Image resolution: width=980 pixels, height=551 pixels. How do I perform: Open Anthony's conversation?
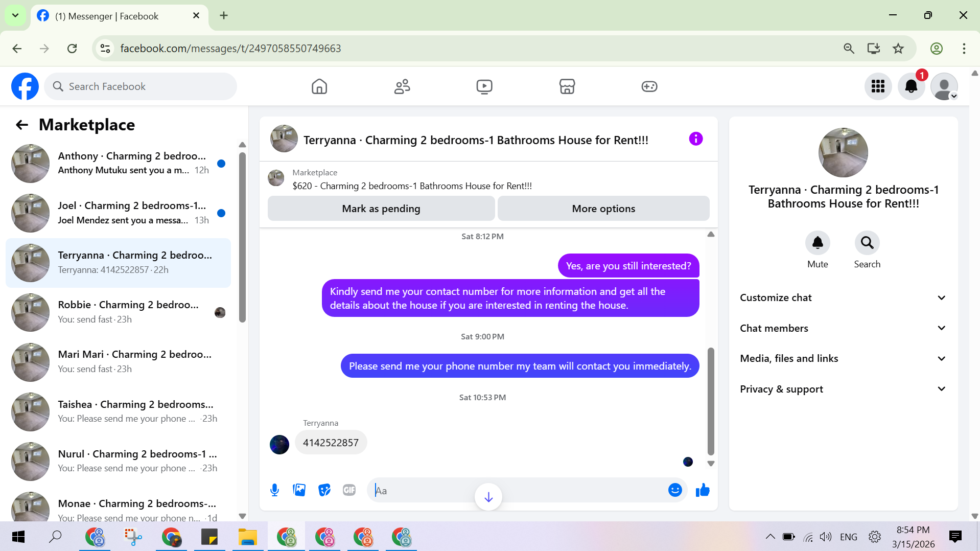118,164
